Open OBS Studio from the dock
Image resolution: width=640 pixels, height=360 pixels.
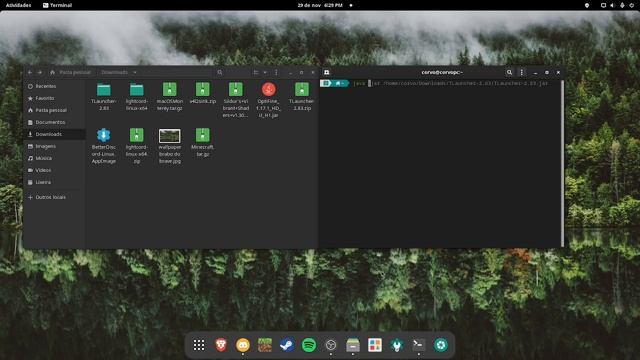click(331, 345)
